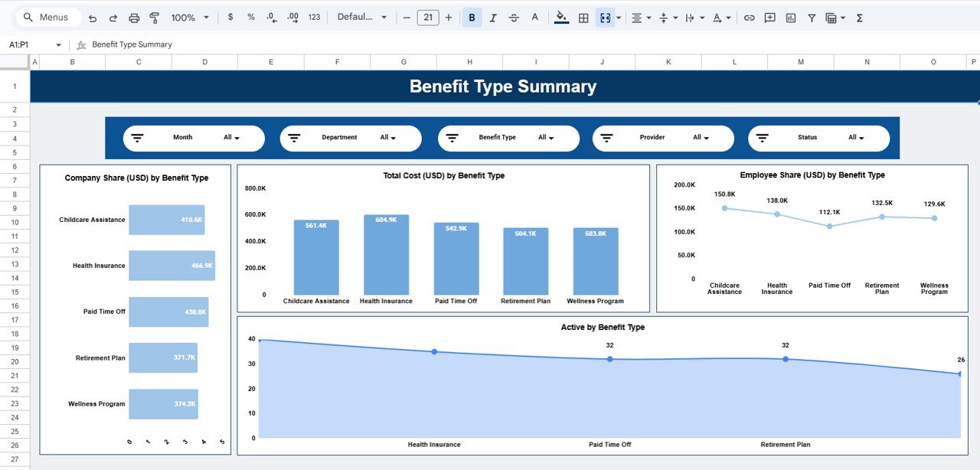Increase the font size with the plus button
The height and width of the screenshot is (470, 980).
448,16
